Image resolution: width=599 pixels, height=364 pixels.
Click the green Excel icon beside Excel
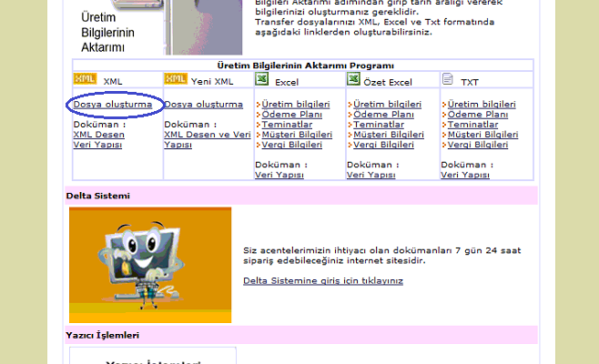tap(262, 80)
